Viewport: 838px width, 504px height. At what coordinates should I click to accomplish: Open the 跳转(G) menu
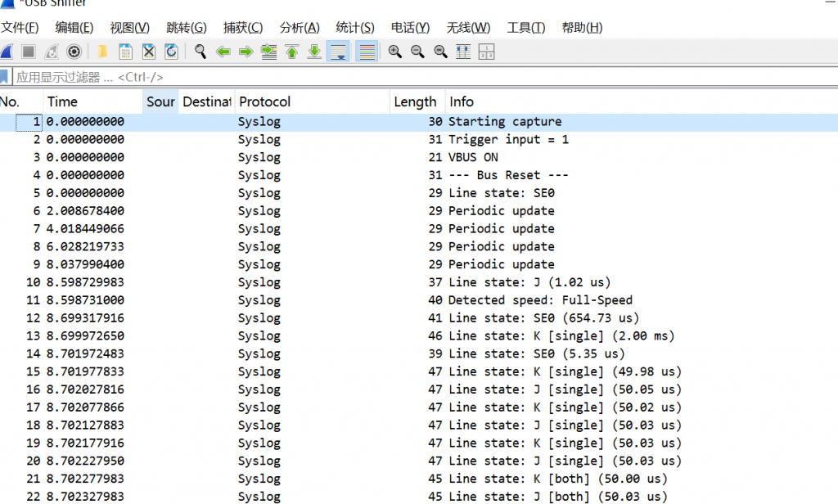(187, 28)
